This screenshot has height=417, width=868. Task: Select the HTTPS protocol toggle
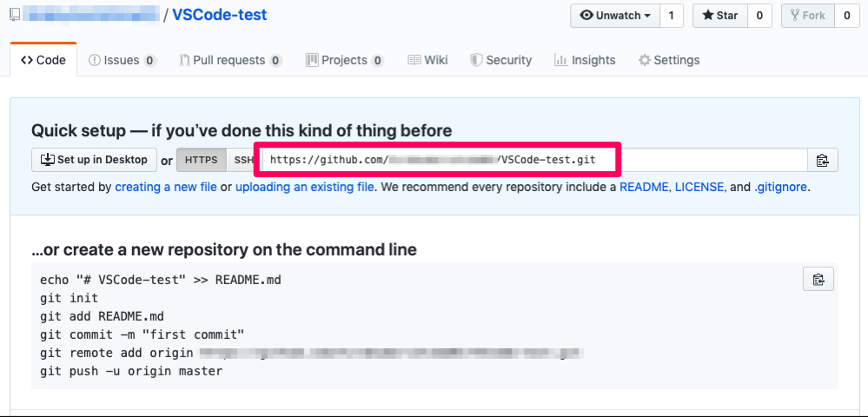[x=202, y=160]
